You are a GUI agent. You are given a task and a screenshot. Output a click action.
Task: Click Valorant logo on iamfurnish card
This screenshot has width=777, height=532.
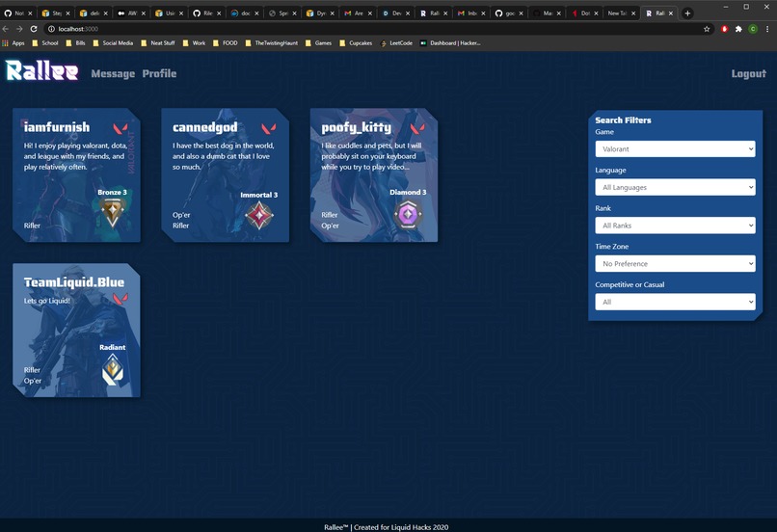pyautogui.click(x=121, y=129)
